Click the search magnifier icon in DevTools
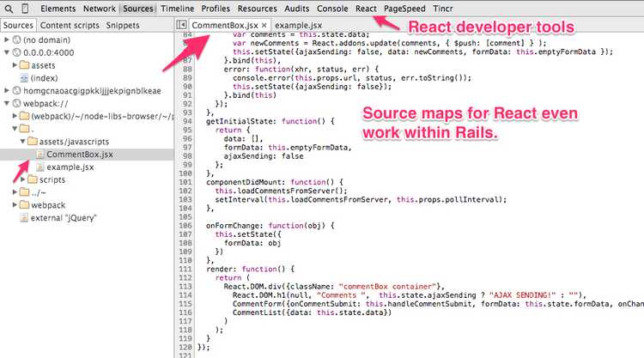 tap(8, 9)
